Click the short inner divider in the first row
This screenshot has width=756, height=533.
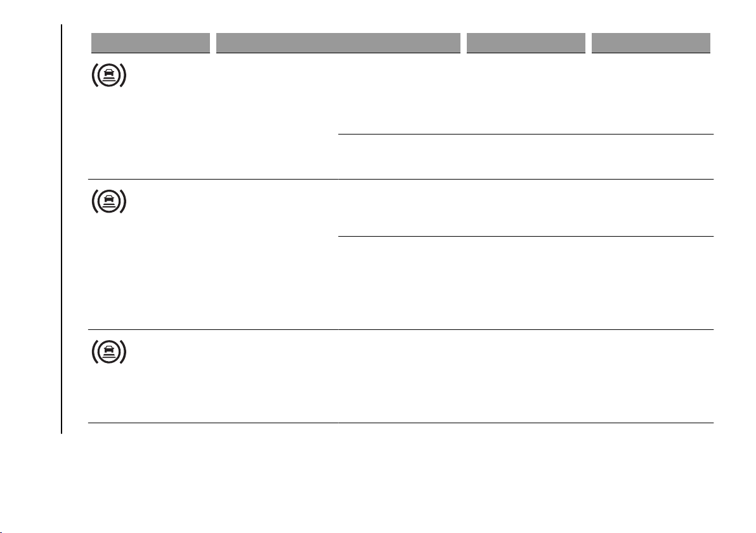click(526, 135)
